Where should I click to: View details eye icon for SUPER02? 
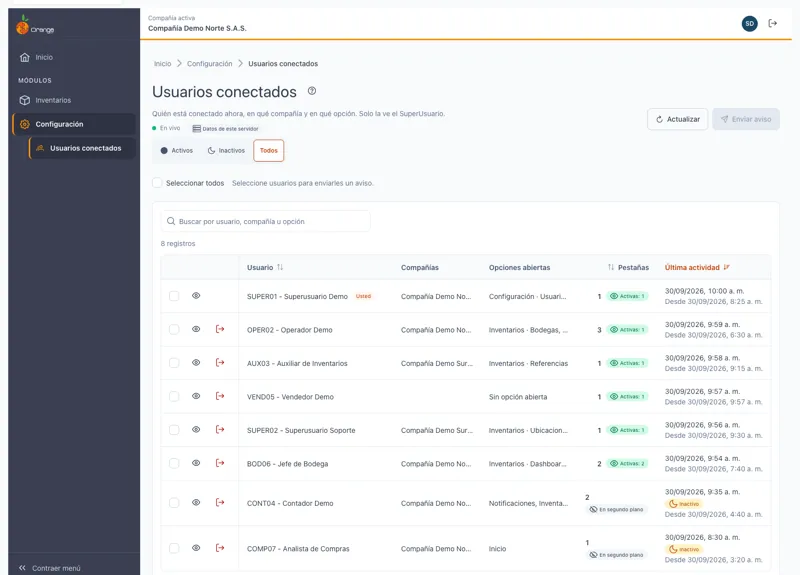pyautogui.click(x=196, y=430)
